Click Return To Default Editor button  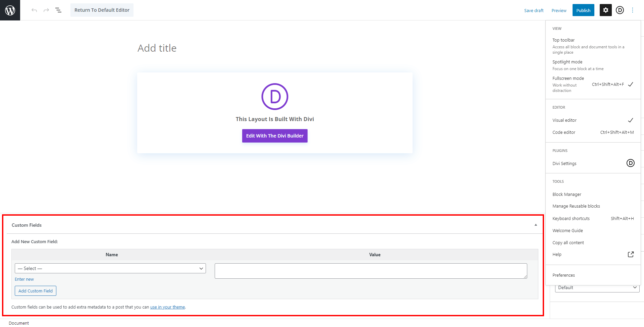102,10
